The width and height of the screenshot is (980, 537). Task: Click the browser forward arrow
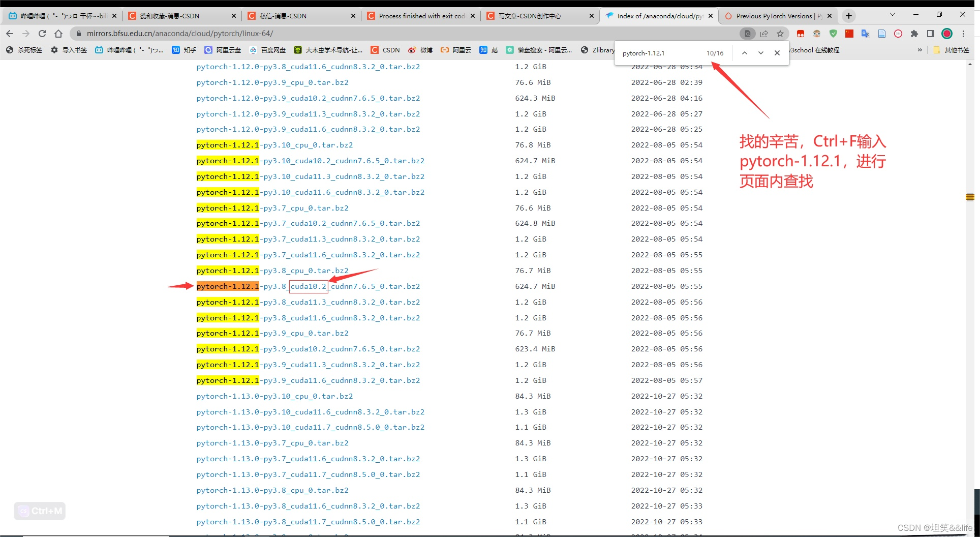click(x=26, y=34)
